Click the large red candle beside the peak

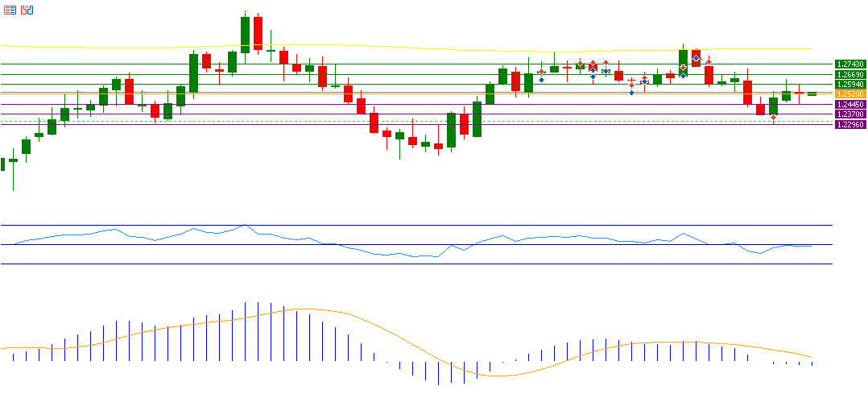click(x=258, y=34)
